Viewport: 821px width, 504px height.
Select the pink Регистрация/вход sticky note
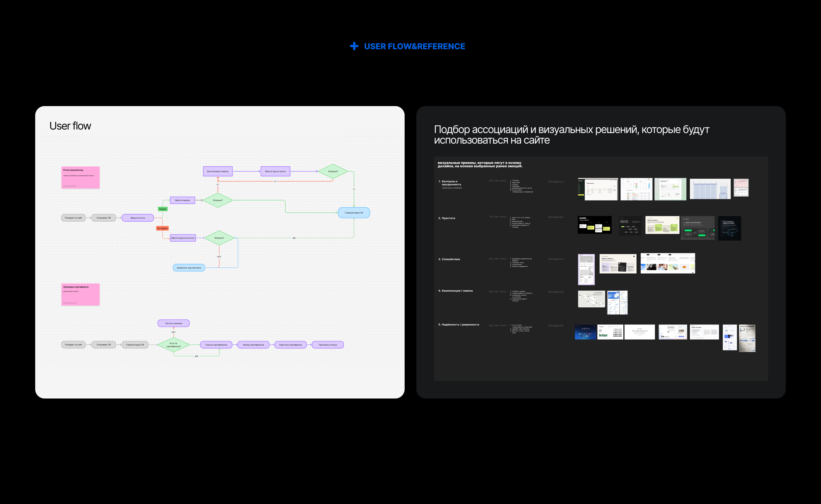[80, 177]
